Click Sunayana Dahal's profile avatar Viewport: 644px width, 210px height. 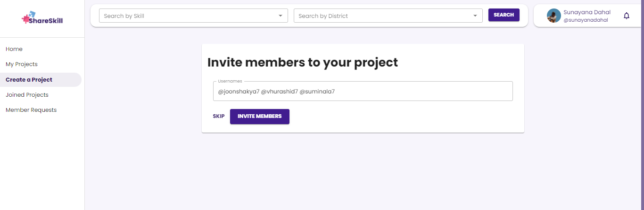(553, 16)
